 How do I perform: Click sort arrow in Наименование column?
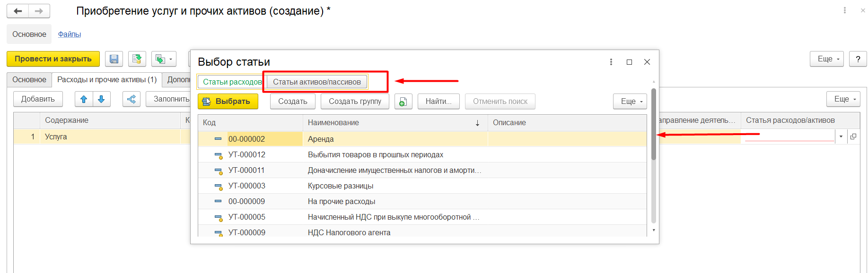point(478,123)
